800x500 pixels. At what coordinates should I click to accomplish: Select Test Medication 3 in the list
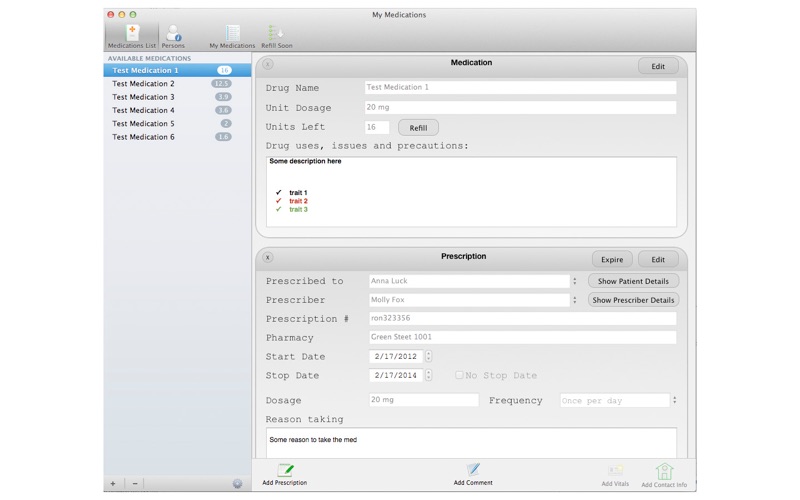pos(144,97)
